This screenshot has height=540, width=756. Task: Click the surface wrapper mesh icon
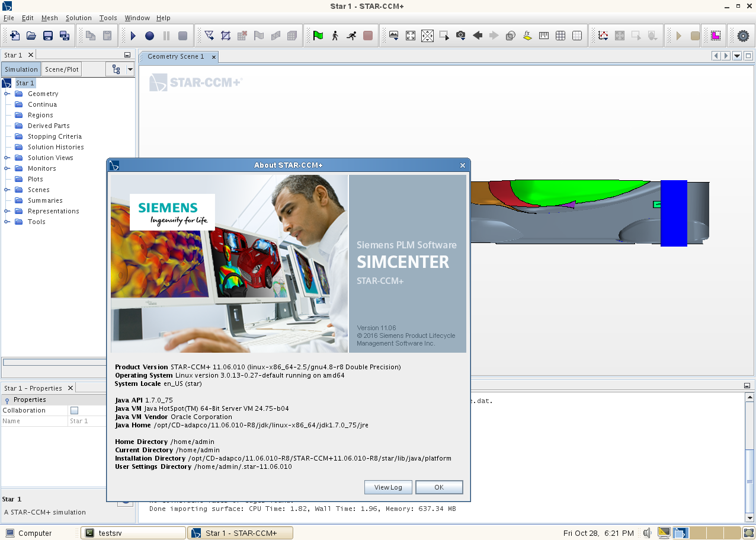tap(209, 36)
